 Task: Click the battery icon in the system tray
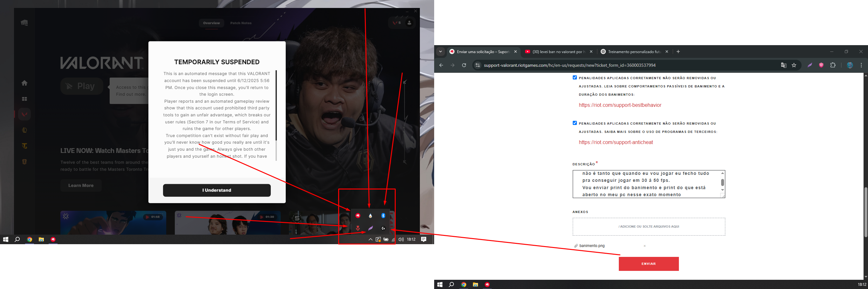click(x=386, y=239)
